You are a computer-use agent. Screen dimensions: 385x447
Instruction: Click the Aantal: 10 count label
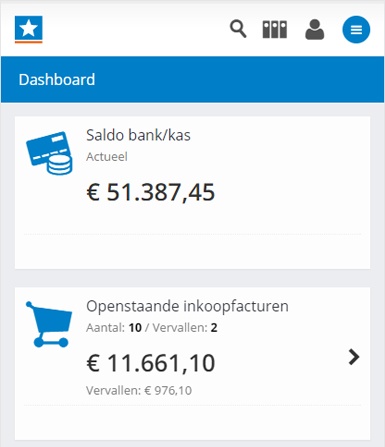114,328
